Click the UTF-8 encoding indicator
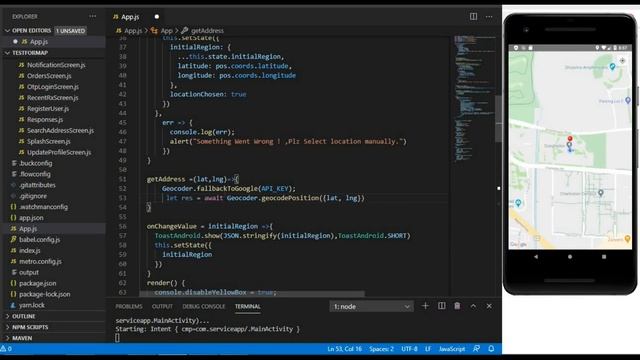 coord(409,349)
